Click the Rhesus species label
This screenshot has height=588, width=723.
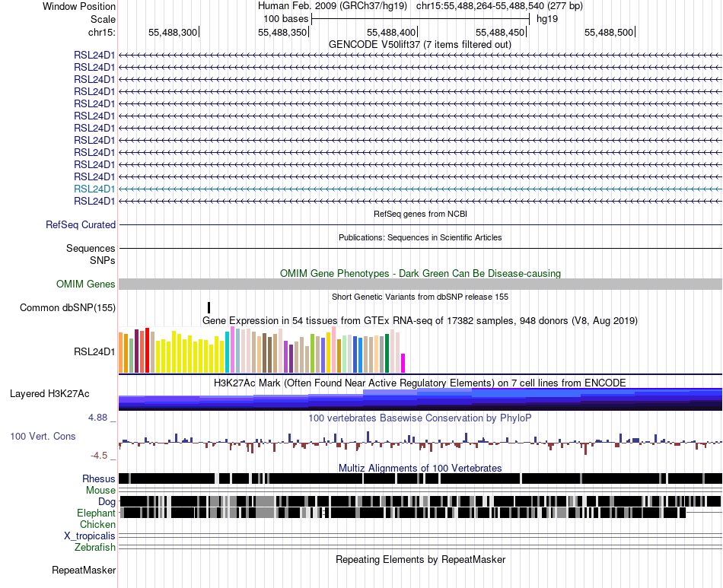pos(99,478)
